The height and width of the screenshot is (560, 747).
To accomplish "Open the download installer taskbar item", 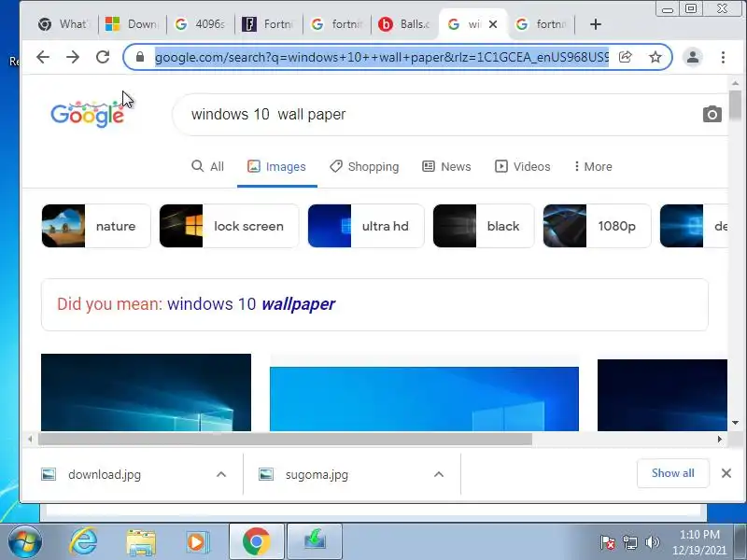I will [x=315, y=542].
